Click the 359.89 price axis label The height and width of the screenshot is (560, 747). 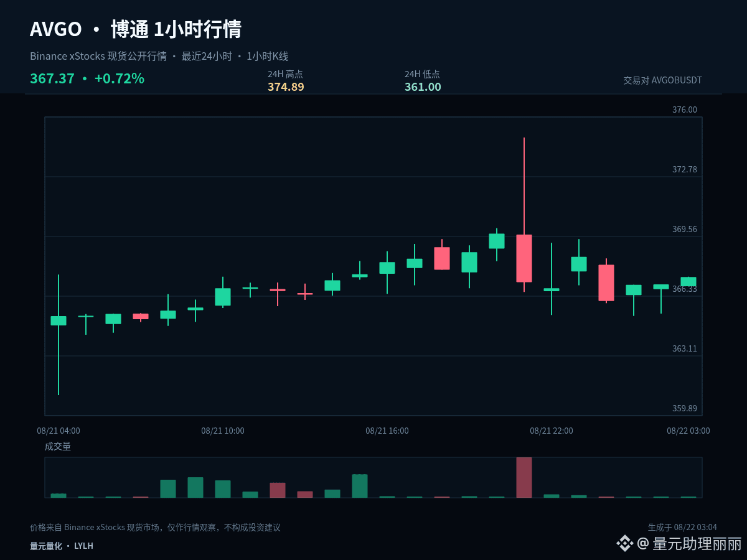685,408
